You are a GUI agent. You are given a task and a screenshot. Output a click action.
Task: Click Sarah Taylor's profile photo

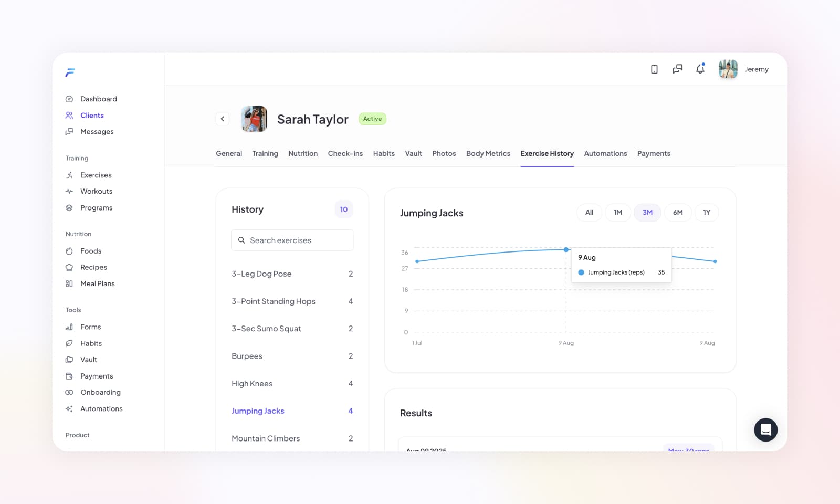click(254, 119)
